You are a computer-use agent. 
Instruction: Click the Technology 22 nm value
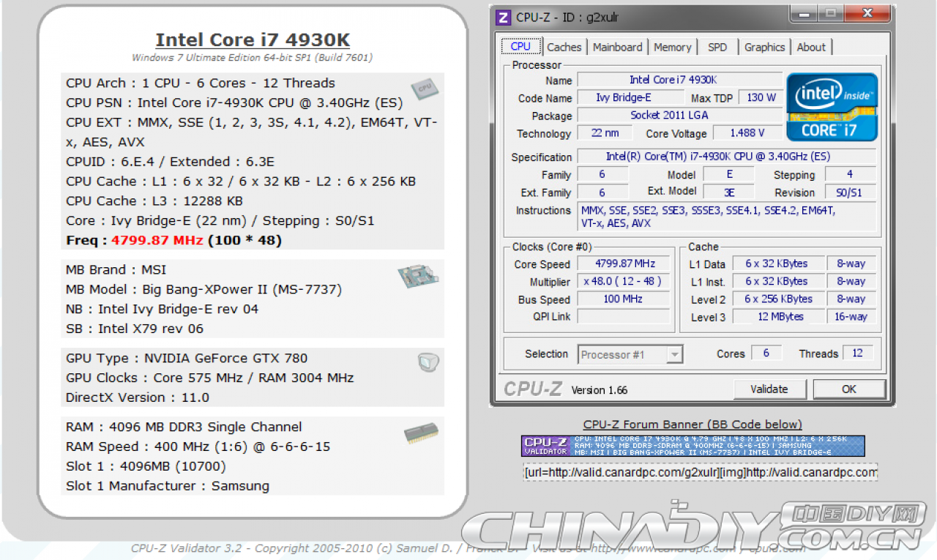[x=605, y=132]
